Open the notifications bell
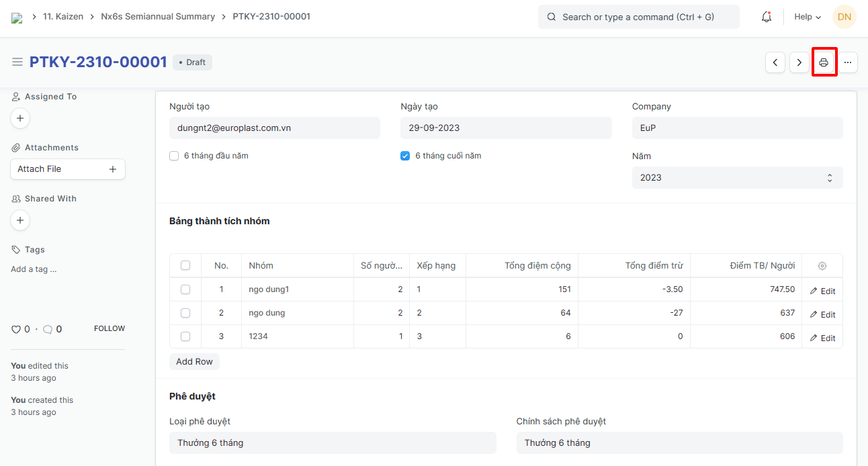This screenshot has height=466, width=868. [767, 17]
